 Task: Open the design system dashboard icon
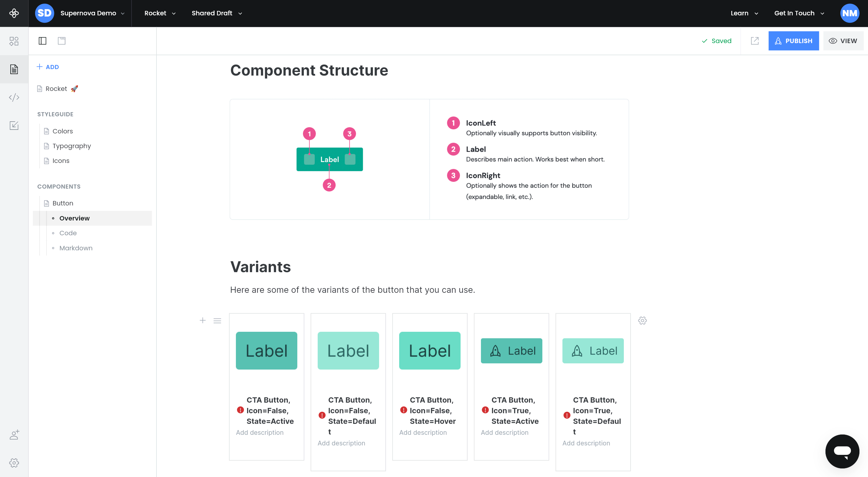tap(14, 41)
